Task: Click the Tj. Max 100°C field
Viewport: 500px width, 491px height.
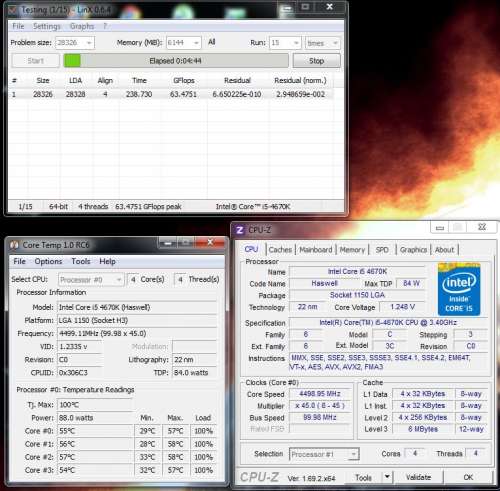Action: pyautogui.click(x=95, y=405)
